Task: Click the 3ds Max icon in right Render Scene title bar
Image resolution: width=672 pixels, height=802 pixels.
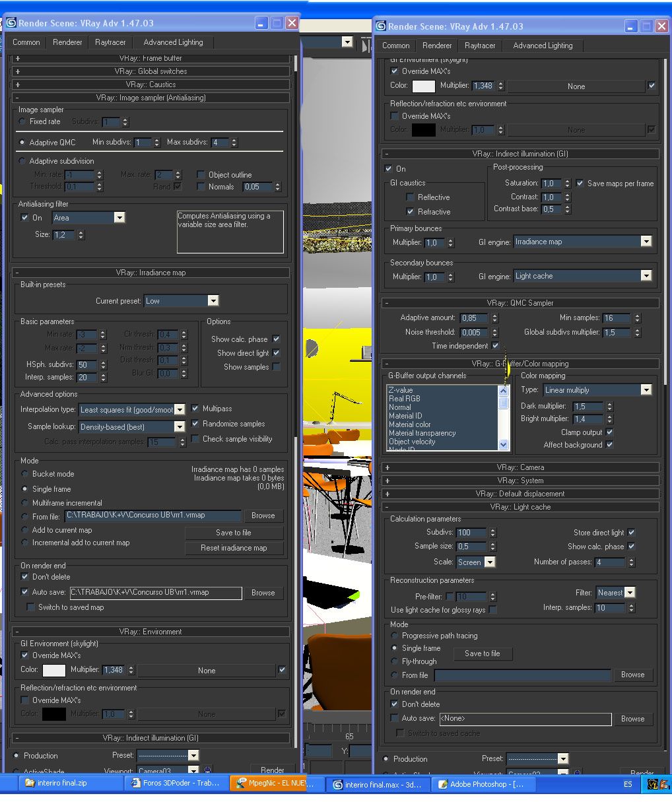Action: click(381, 26)
